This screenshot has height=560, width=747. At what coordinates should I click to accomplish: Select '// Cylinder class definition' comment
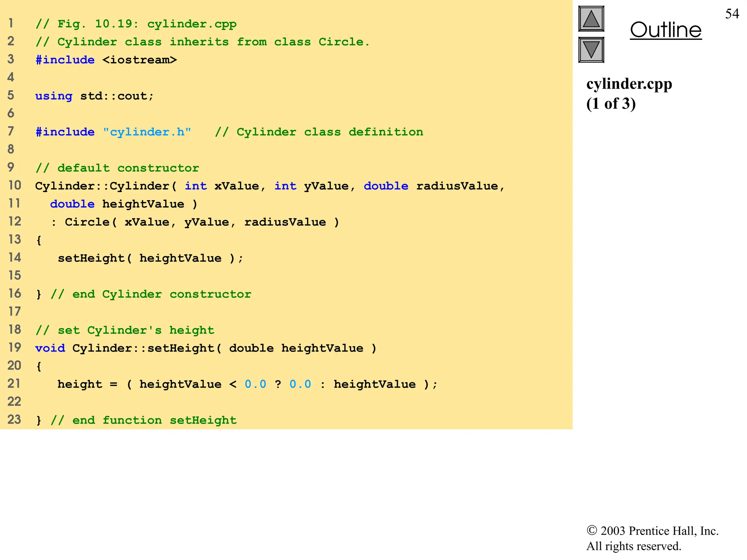pyautogui.click(x=319, y=132)
